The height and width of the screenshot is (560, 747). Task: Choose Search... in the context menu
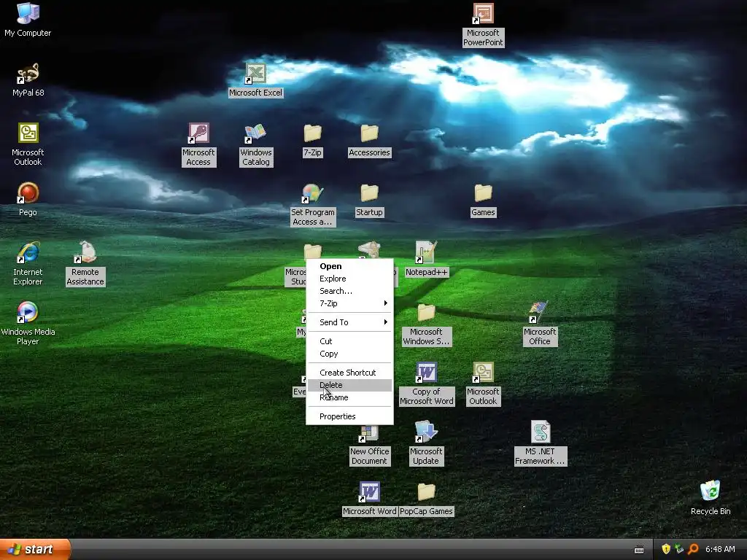349,291
